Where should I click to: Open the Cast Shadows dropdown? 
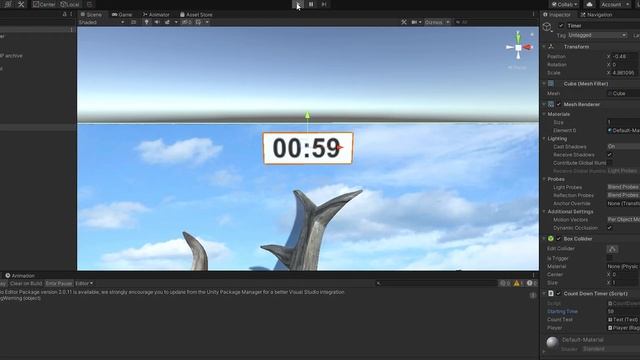pyautogui.click(x=623, y=146)
